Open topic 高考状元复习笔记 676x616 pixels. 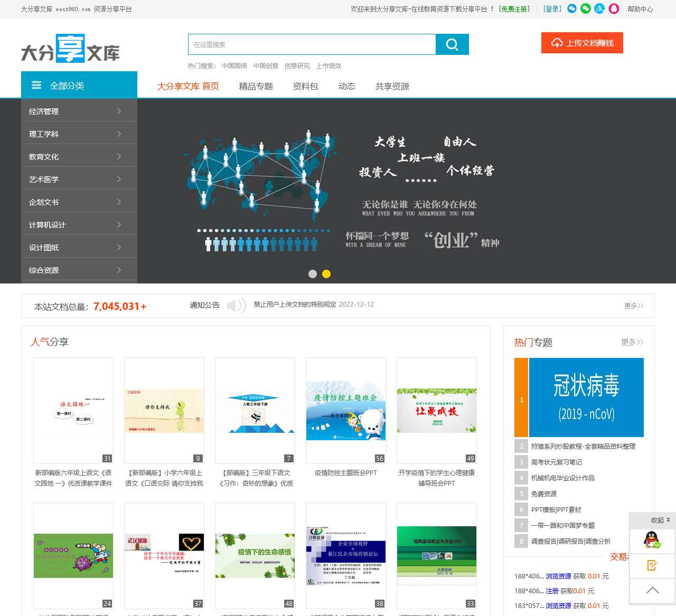click(x=556, y=462)
